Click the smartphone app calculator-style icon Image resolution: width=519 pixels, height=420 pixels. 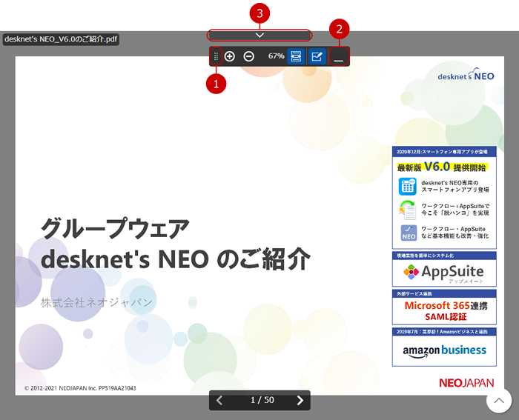pyautogui.click(x=408, y=186)
